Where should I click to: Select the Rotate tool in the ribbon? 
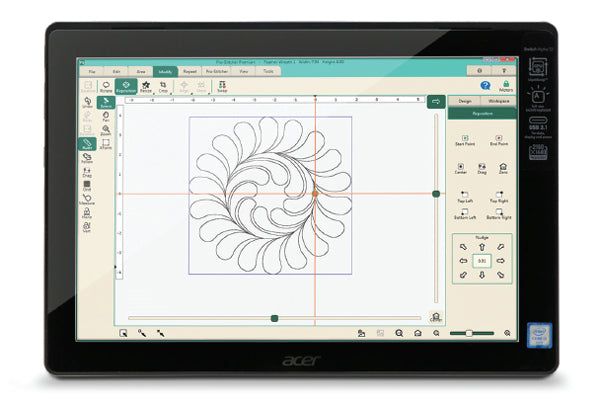(x=107, y=87)
